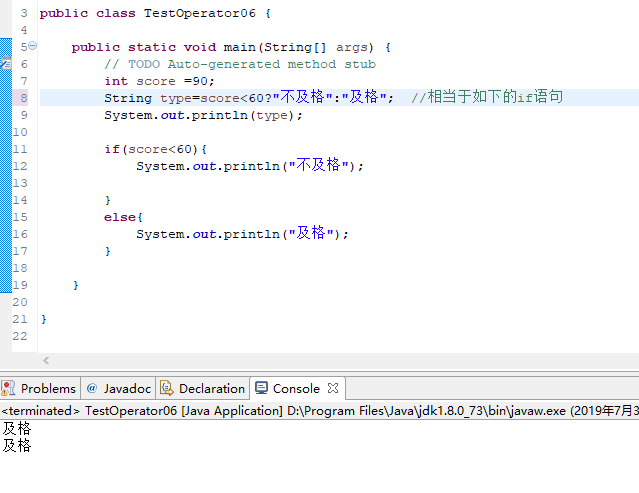Screen dimensions: 639x493
Task: Click the first '及格' console output line
Action: 17,429
